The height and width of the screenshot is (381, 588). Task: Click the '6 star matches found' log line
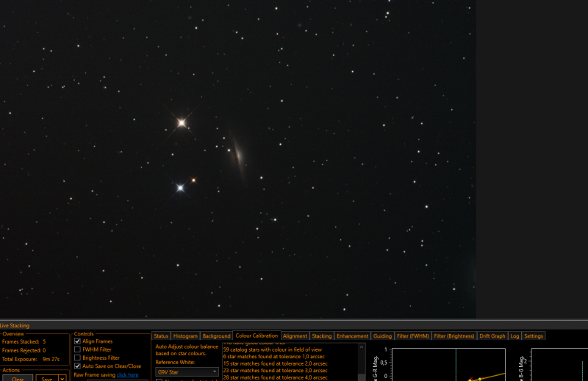coord(273,357)
